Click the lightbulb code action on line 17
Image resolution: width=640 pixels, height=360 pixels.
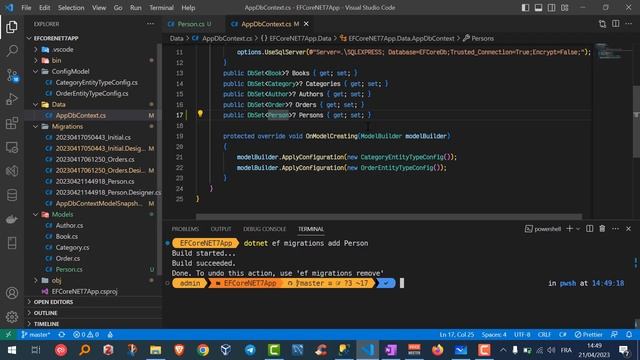[200, 114]
